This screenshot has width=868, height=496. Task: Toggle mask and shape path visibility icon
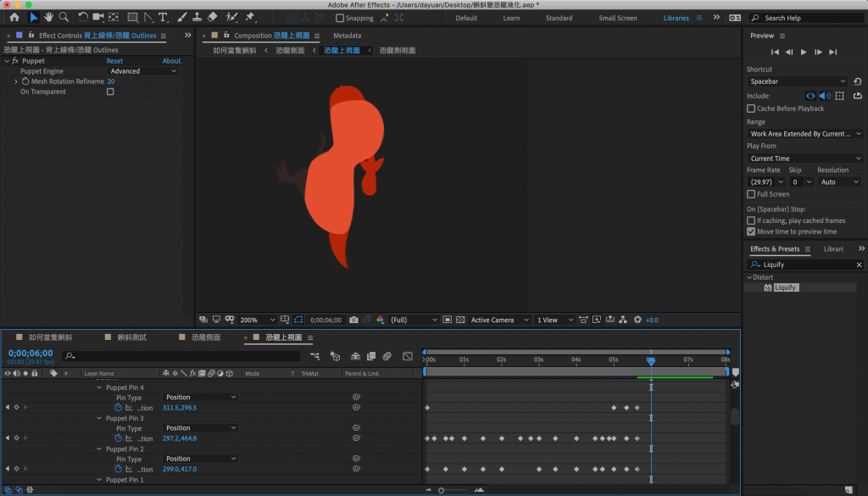click(x=298, y=320)
